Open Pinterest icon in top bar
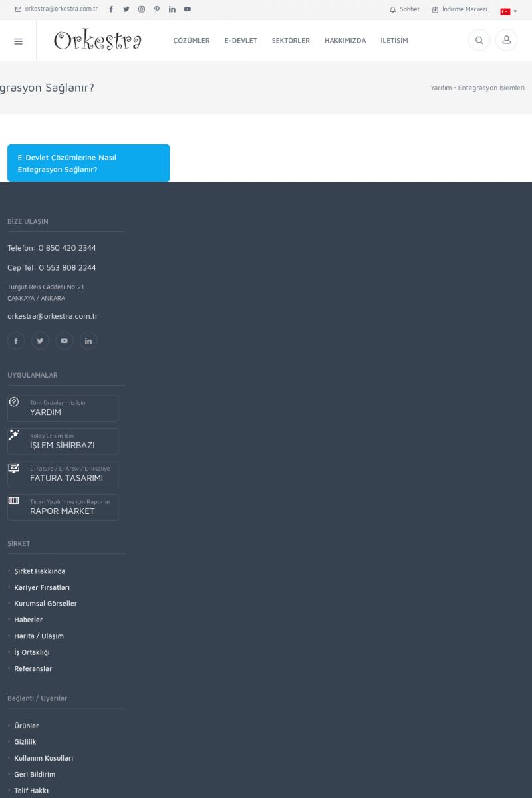Viewport: 532px width, 798px height. tap(157, 9)
